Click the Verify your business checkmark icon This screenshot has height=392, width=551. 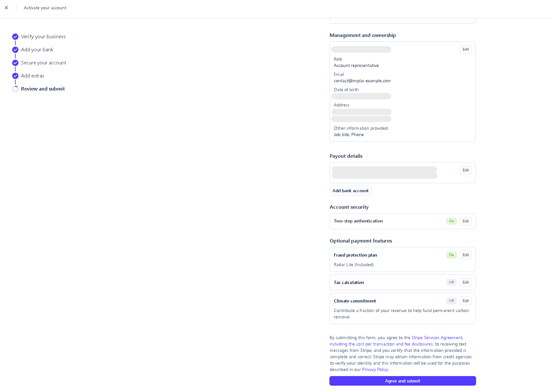15,37
